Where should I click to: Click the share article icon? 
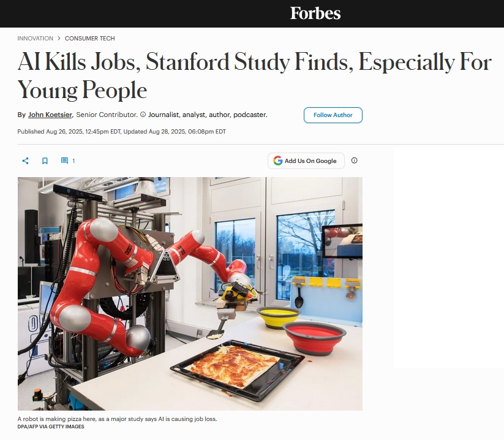click(x=25, y=161)
